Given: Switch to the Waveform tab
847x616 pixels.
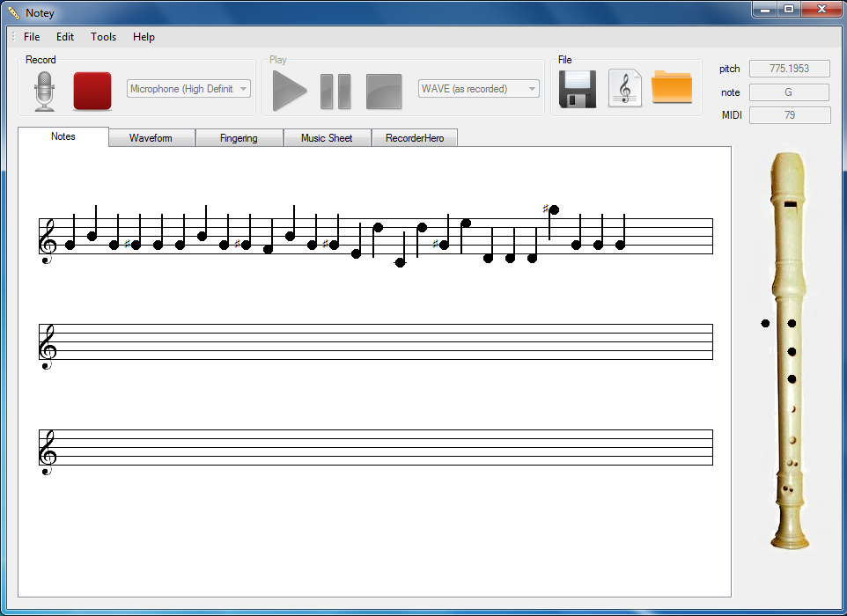Looking at the screenshot, I should [151, 137].
